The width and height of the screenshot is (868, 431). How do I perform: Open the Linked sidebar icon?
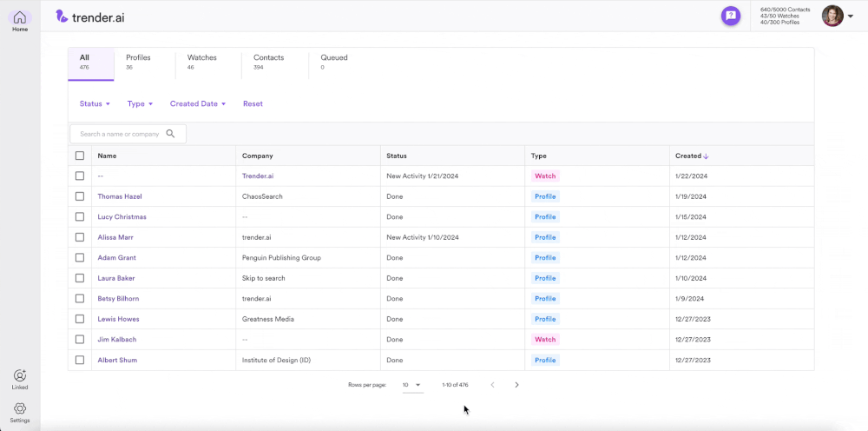19,380
